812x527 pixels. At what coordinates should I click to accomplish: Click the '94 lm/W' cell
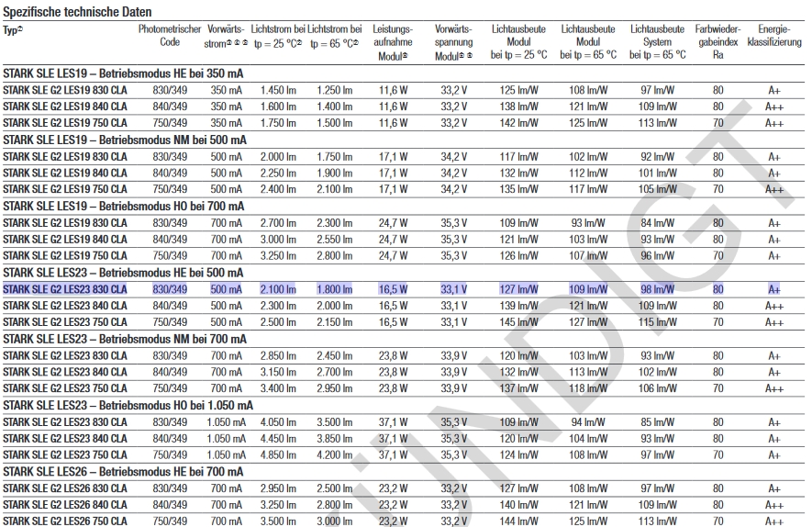pyautogui.click(x=588, y=421)
